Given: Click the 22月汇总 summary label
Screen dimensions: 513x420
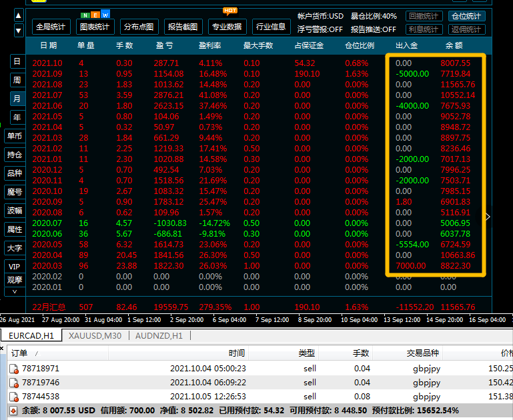Looking at the screenshot, I should click(x=49, y=307).
